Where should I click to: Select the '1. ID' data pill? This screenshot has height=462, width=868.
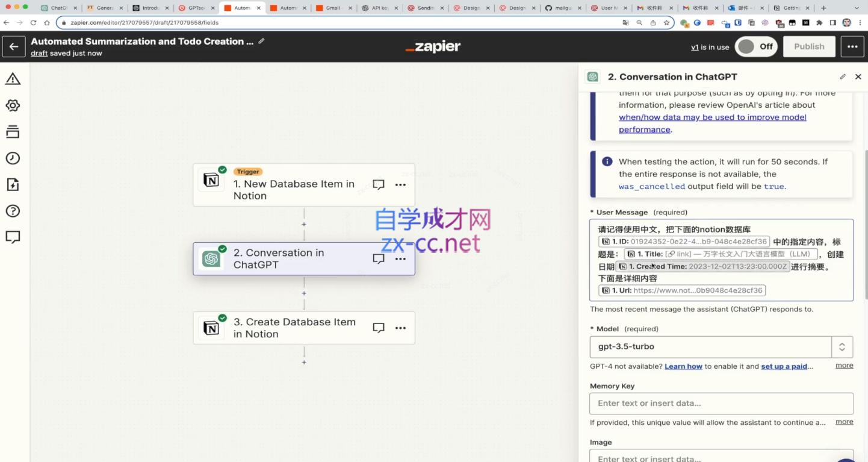click(684, 242)
